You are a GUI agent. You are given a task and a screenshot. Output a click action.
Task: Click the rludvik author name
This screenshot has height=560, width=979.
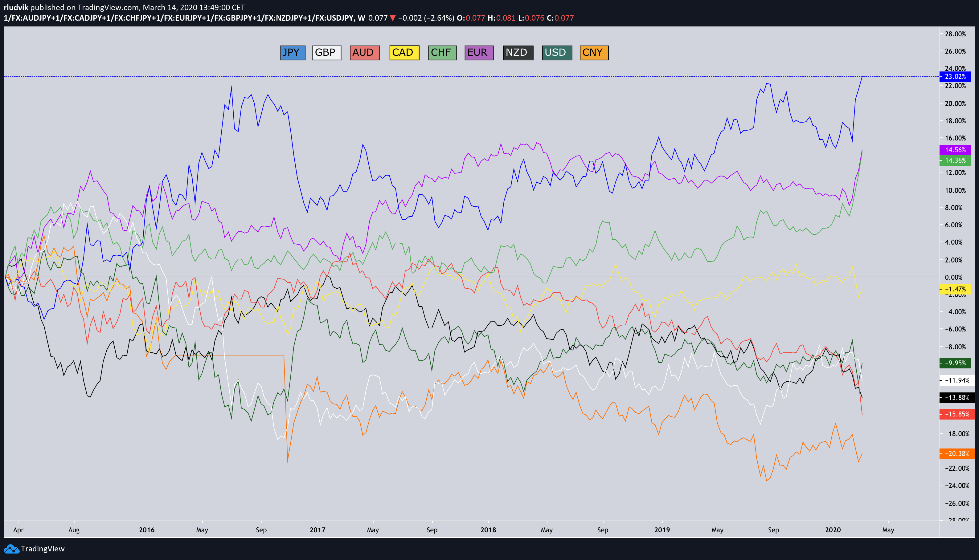click(16, 7)
